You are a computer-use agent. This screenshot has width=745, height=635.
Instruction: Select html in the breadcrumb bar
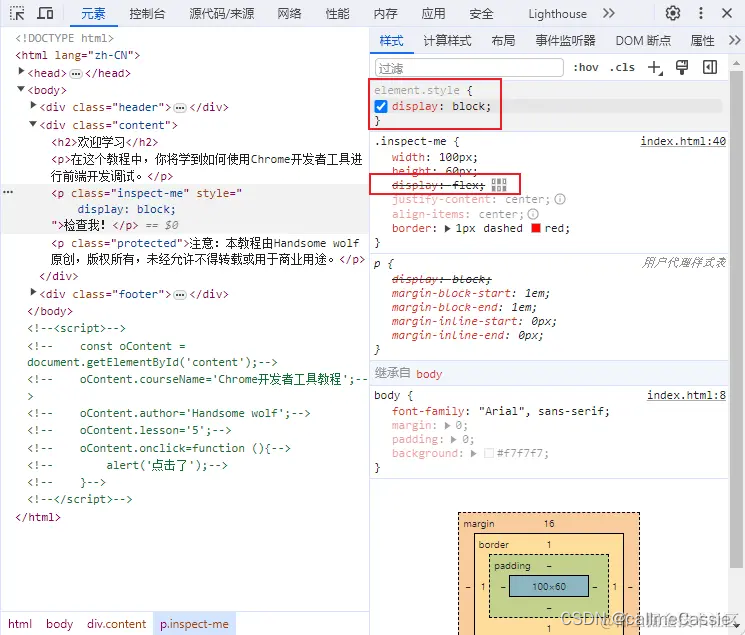[20, 624]
